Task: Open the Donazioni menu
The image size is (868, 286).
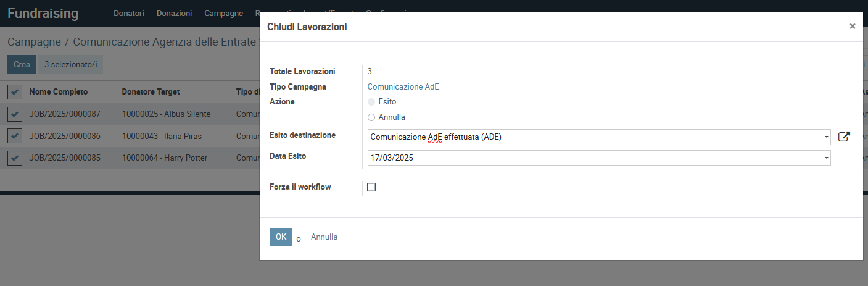Action: point(174,13)
